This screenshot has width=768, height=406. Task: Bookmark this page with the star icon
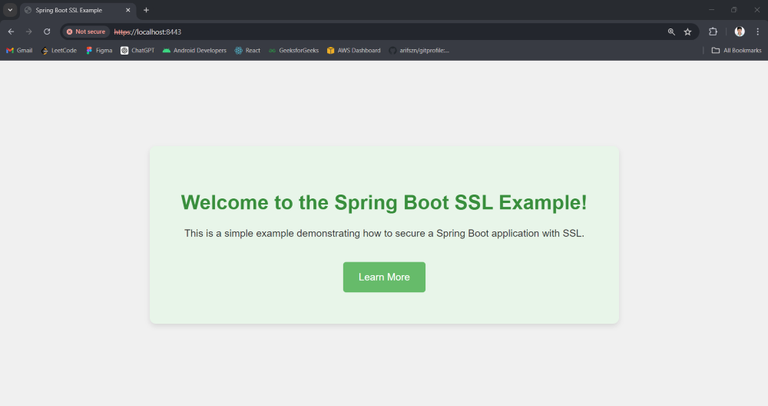pyautogui.click(x=688, y=32)
